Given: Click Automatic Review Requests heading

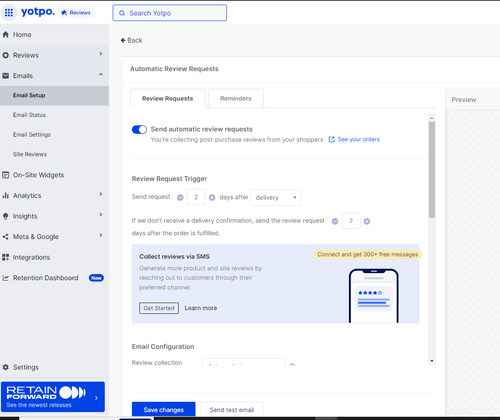Looking at the screenshot, I should click(x=174, y=69).
